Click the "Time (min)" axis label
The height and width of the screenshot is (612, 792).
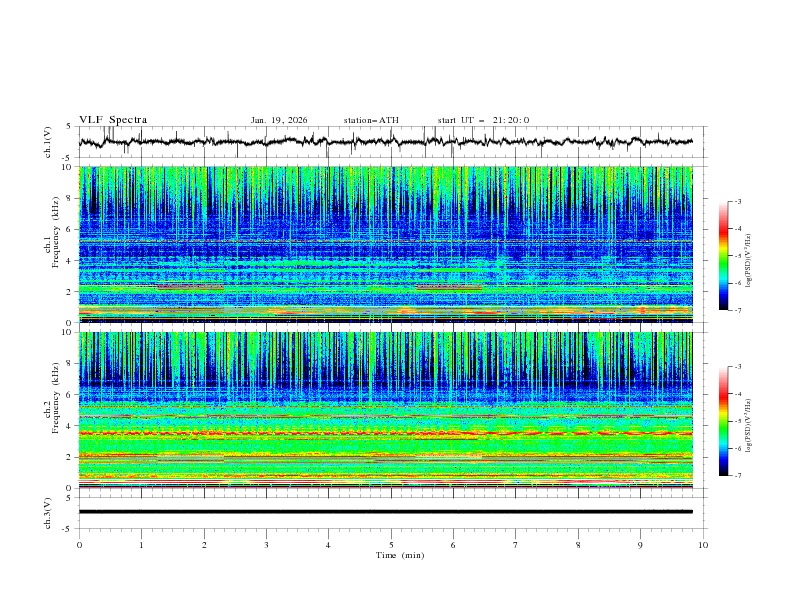[x=400, y=555]
